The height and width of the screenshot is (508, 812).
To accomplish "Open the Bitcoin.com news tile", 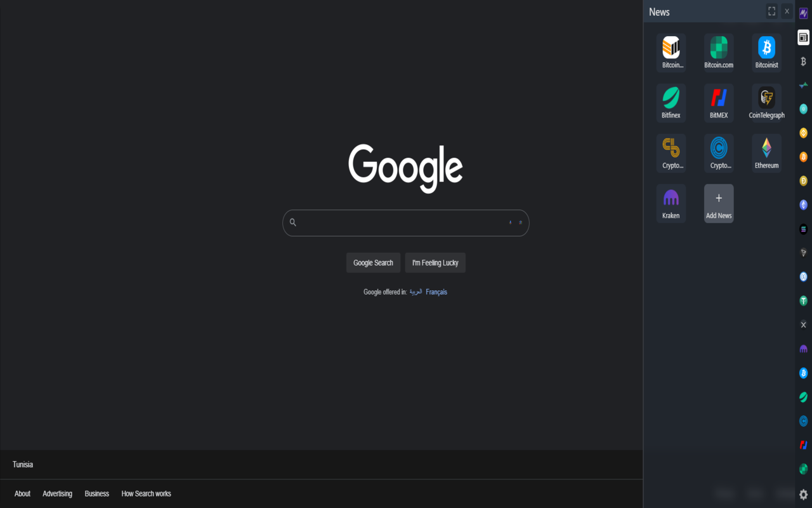I will point(719,53).
